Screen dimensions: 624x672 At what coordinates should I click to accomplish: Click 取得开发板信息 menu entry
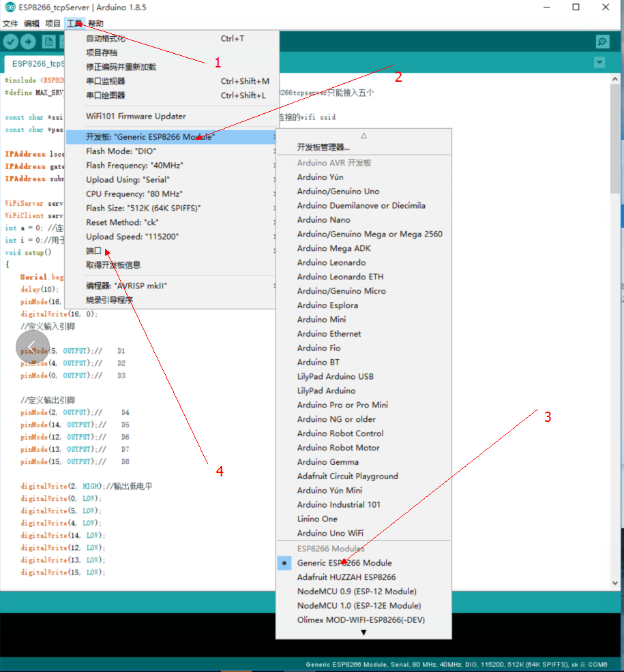[172, 265]
